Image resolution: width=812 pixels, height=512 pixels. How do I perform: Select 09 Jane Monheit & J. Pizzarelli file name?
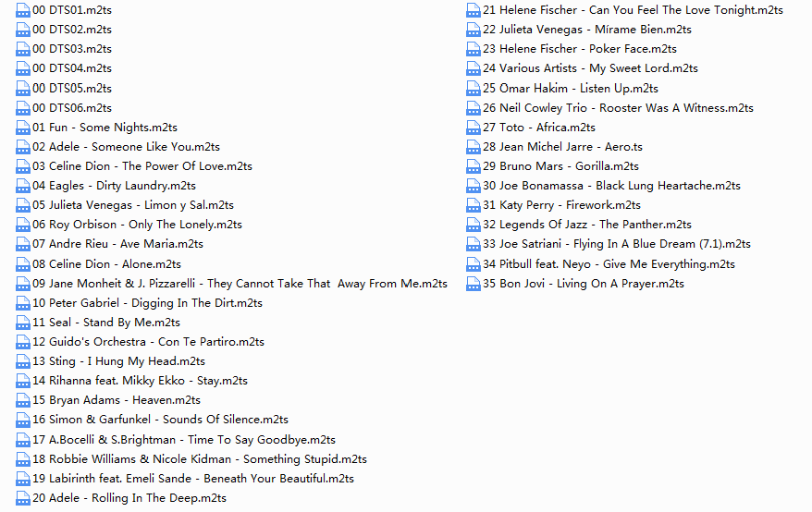[x=240, y=284]
